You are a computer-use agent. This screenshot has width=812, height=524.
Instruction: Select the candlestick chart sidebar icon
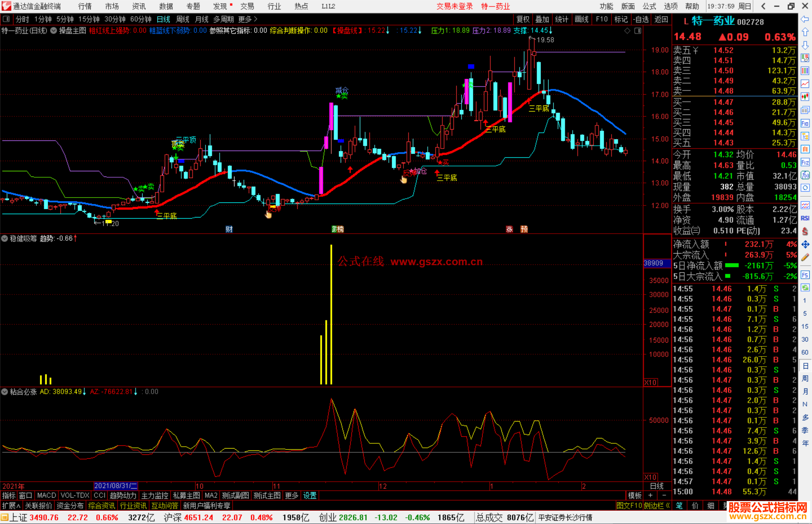pyautogui.click(x=805, y=97)
